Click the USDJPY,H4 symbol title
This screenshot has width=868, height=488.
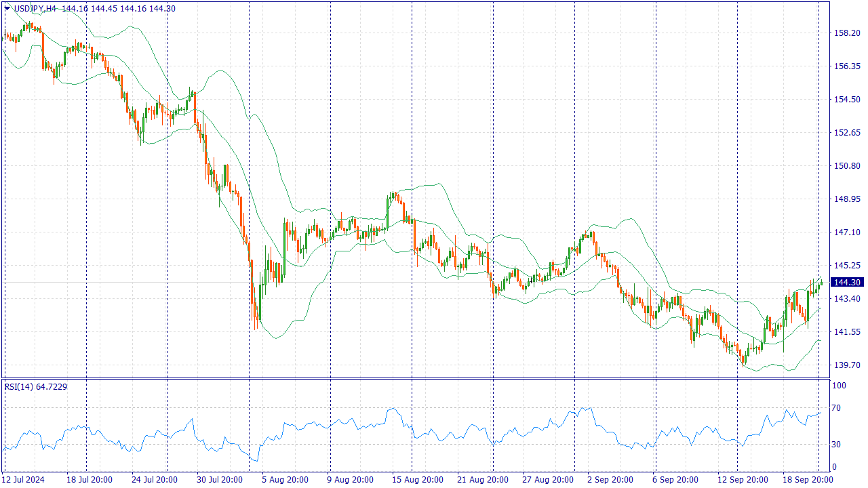point(35,8)
